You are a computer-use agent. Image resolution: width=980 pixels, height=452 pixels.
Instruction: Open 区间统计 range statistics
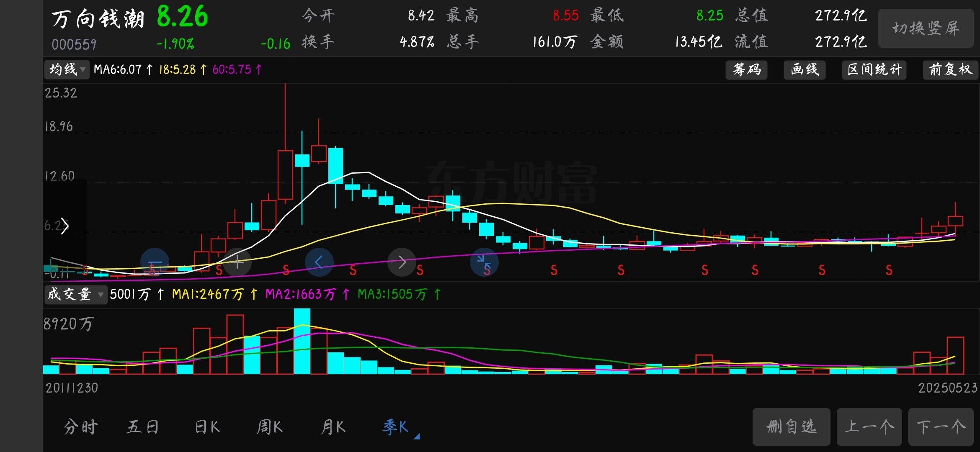click(874, 69)
